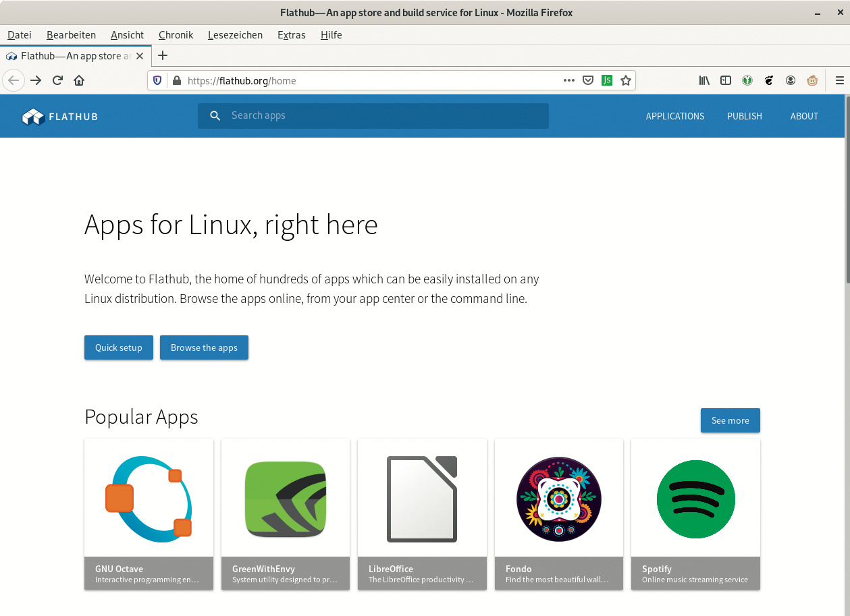Screen dimensions: 850x616
Task: Open the GreenWithEnvy app card
Action: pyautogui.click(x=286, y=514)
